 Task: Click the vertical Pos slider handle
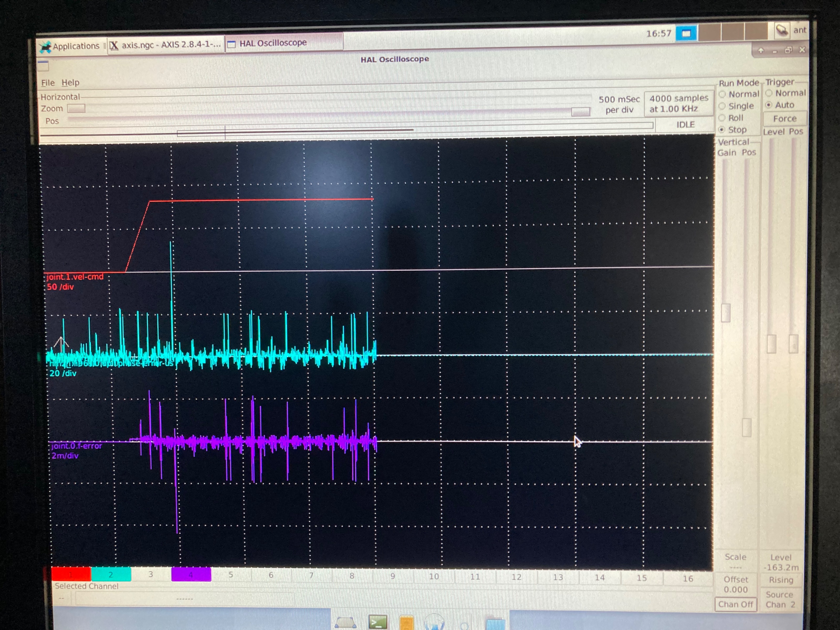[747, 428]
